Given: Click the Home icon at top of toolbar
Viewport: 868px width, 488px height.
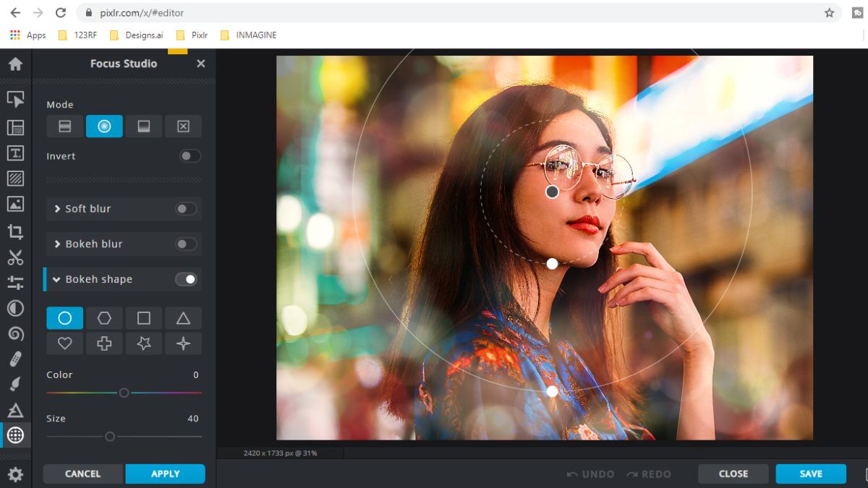Looking at the screenshot, I should coord(16,64).
